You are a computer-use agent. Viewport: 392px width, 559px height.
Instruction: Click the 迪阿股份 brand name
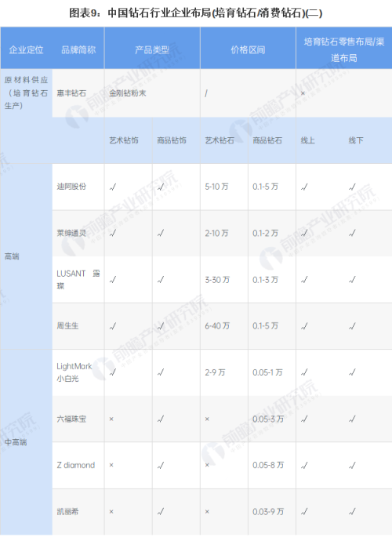pos(71,187)
